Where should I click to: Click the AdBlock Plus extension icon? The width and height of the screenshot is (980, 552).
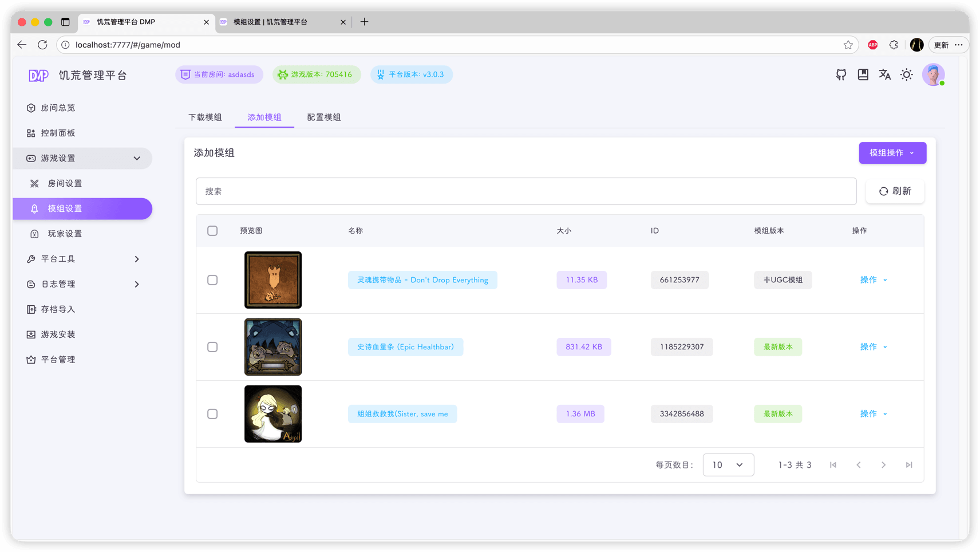(x=872, y=45)
